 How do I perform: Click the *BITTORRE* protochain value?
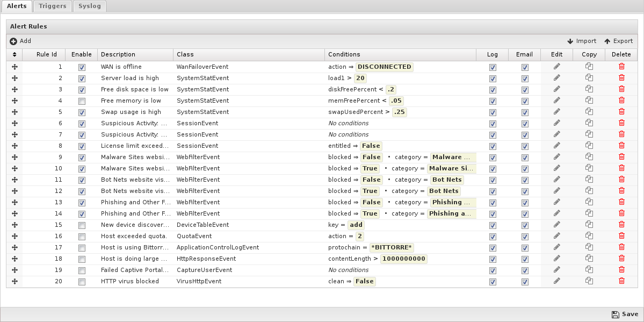[x=392, y=247]
